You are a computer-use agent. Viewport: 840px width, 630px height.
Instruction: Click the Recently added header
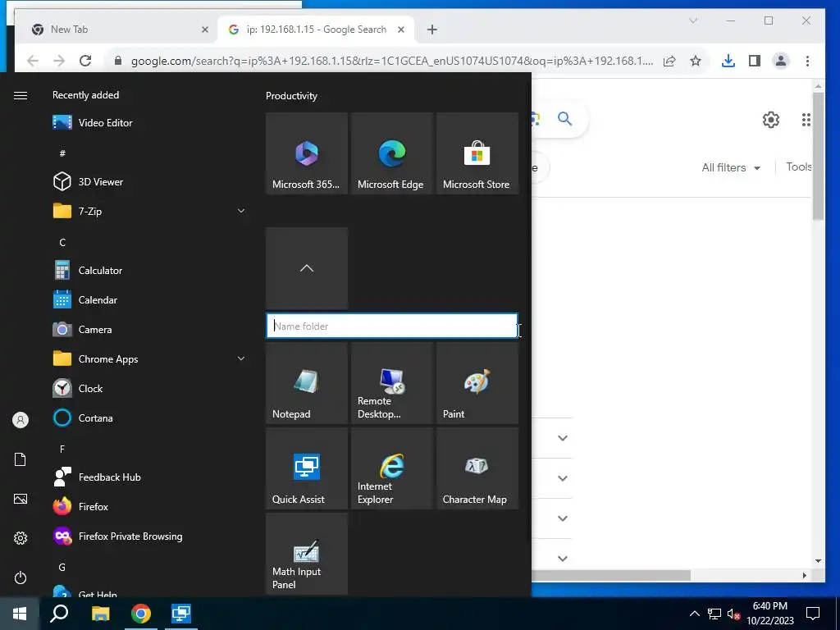(85, 95)
